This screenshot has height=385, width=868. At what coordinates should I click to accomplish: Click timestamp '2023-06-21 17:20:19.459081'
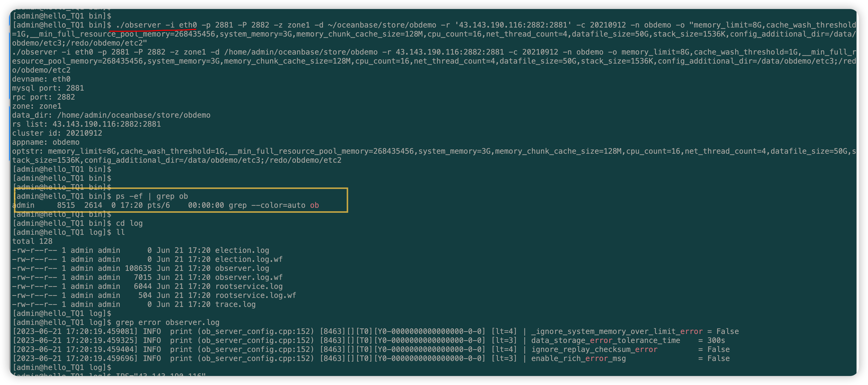75,331
